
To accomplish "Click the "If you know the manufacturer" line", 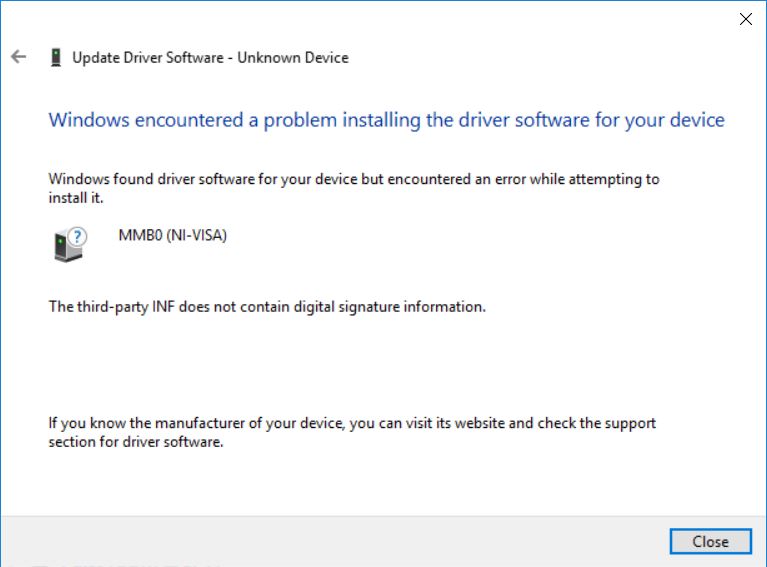I will coord(352,423).
